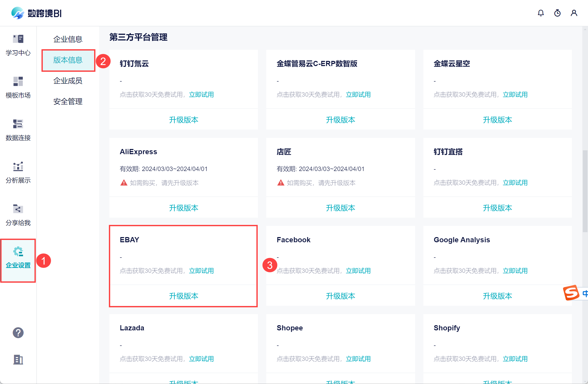Screen dimensions: 588x384
Task: Click 立即试用 for Google Analysis
Action: click(515, 271)
